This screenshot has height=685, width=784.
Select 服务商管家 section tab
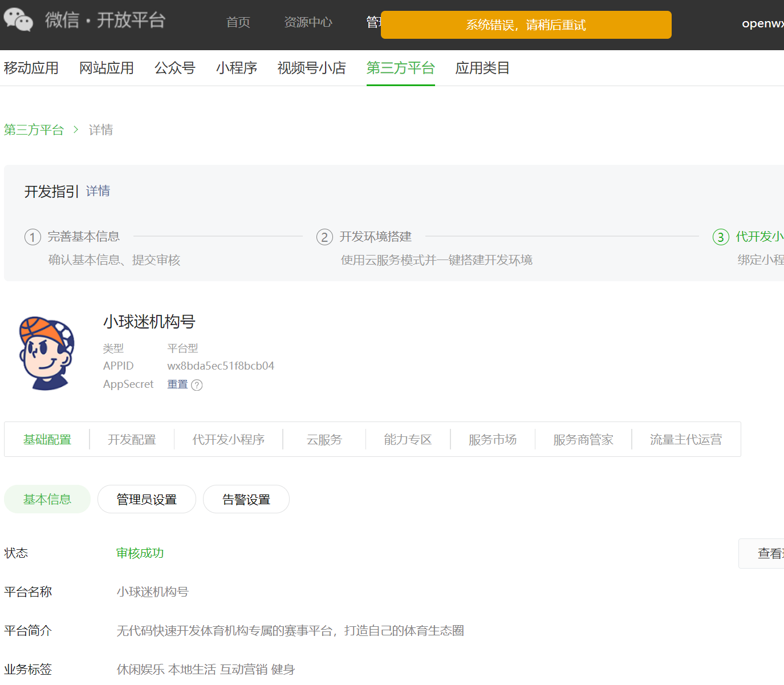point(583,440)
